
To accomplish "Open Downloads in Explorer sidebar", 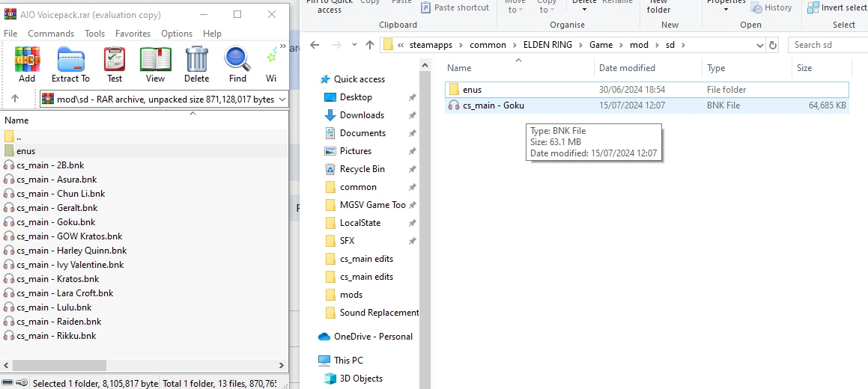I will (x=355, y=115).
